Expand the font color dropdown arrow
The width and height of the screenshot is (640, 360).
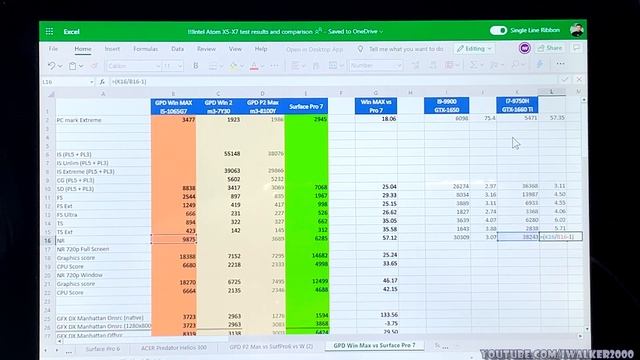[x=262, y=66]
